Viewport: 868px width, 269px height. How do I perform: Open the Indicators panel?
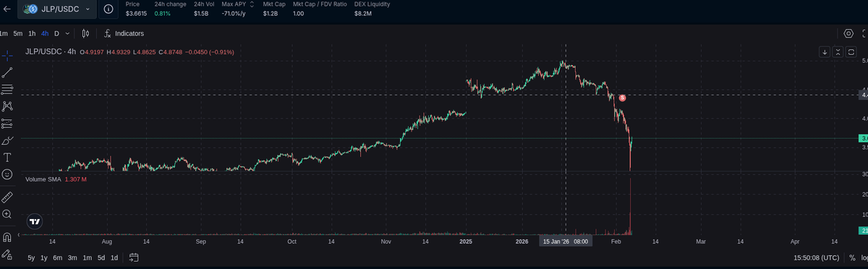click(x=124, y=33)
